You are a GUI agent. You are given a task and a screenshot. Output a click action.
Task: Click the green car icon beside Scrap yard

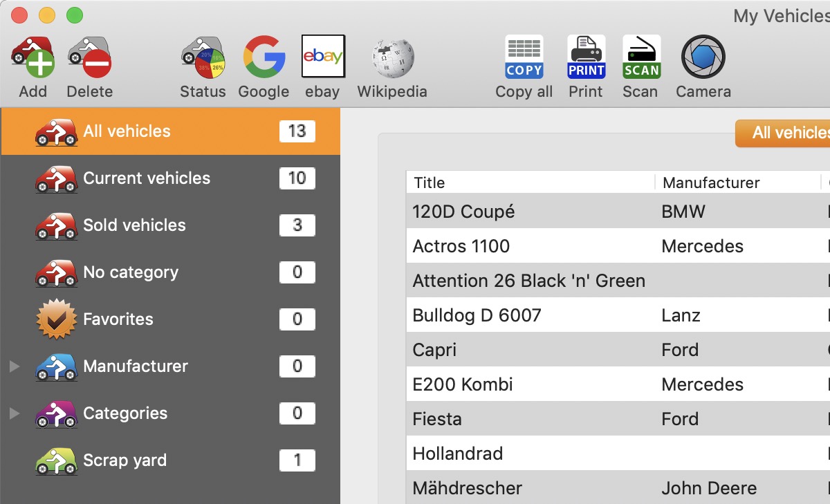tap(56, 460)
